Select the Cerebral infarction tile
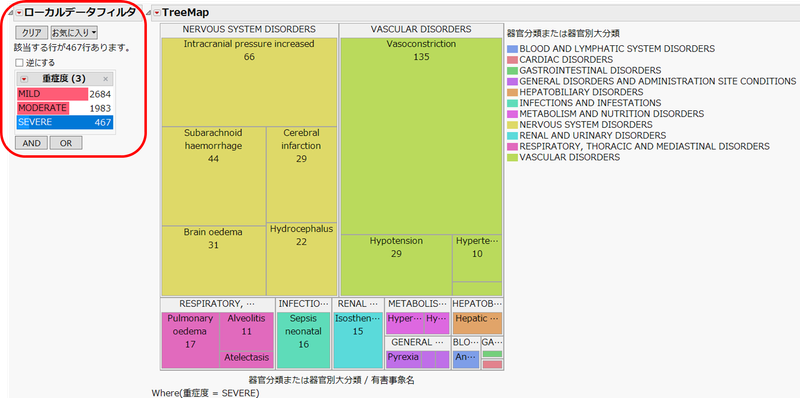 [x=302, y=175]
